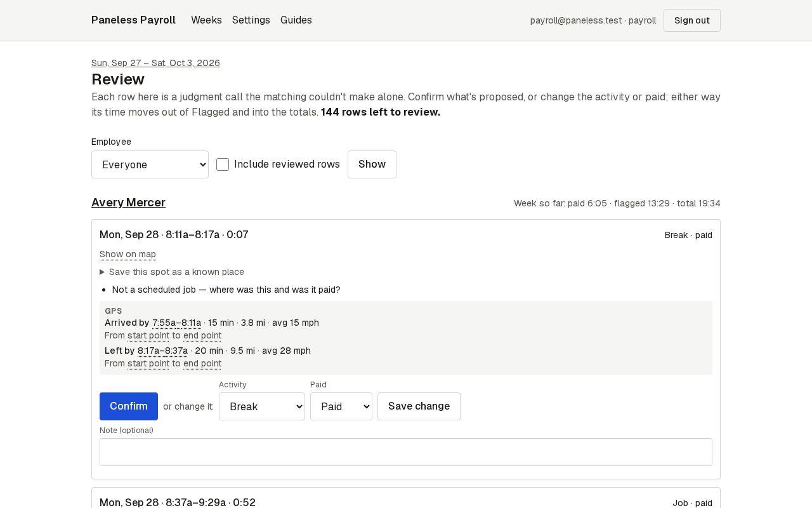Go to Settings in the navigation
The height and width of the screenshot is (508, 812).
pos(251,20)
